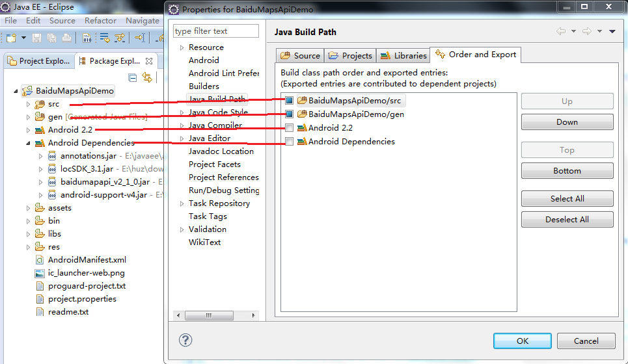Image resolution: width=628 pixels, height=364 pixels.
Task: Click the Bottom button
Action: click(x=567, y=171)
